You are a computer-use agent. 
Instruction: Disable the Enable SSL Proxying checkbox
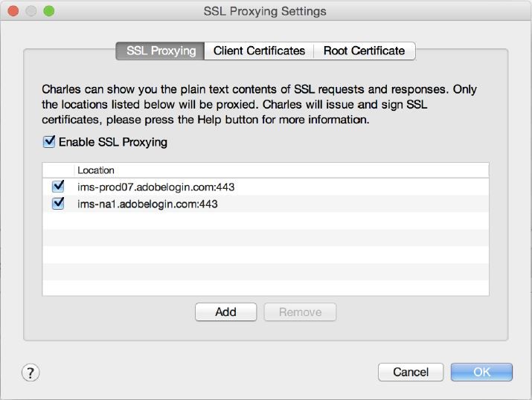tap(50, 141)
